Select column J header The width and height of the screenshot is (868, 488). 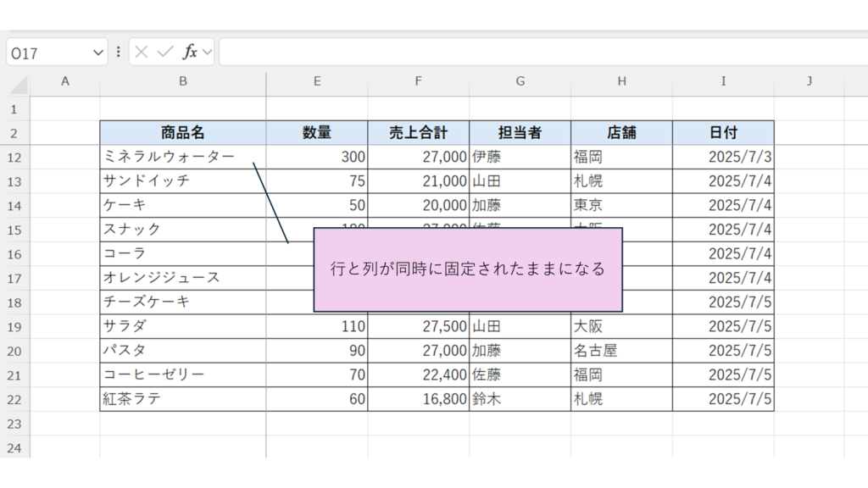[809, 81]
